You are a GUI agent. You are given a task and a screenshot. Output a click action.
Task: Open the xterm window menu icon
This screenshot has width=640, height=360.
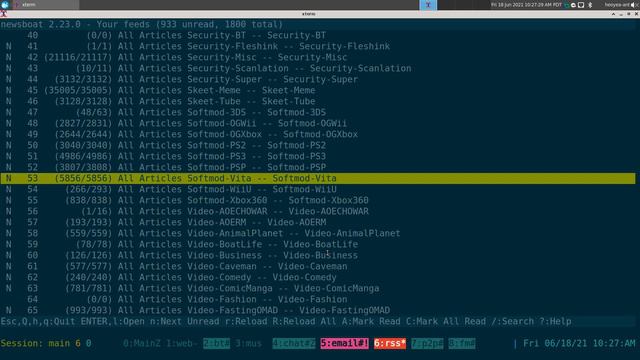point(4,14)
